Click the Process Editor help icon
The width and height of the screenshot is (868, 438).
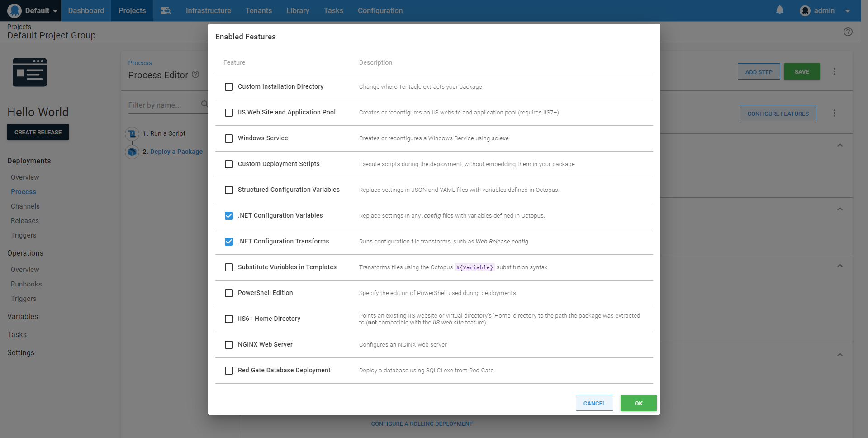click(x=195, y=75)
